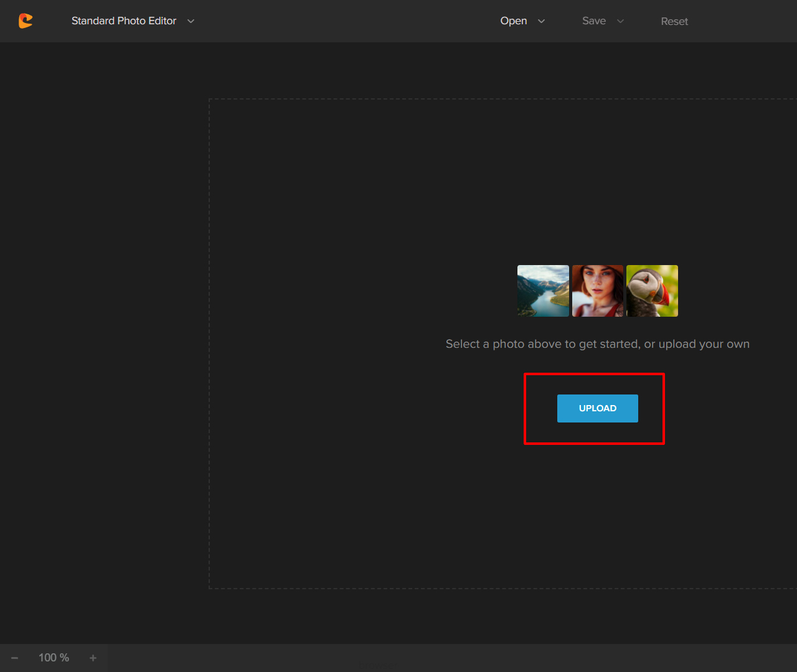
Task: Increase canvas zoom with the plus control
Action: click(x=93, y=658)
